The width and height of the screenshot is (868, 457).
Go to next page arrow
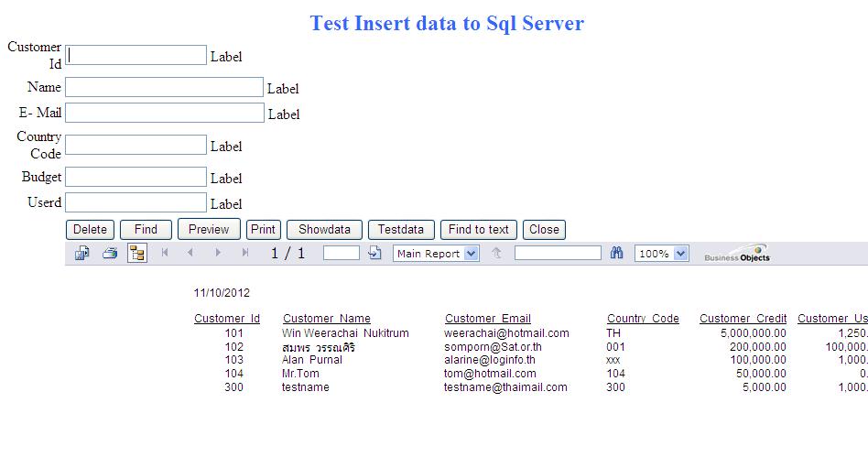point(218,253)
